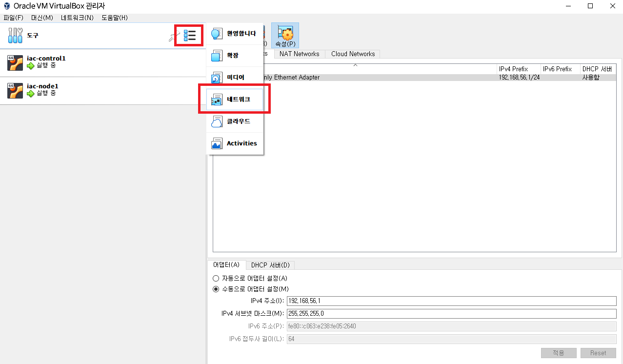Choose 미디어 from the tools popup
The image size is (623, 364).
235,78
